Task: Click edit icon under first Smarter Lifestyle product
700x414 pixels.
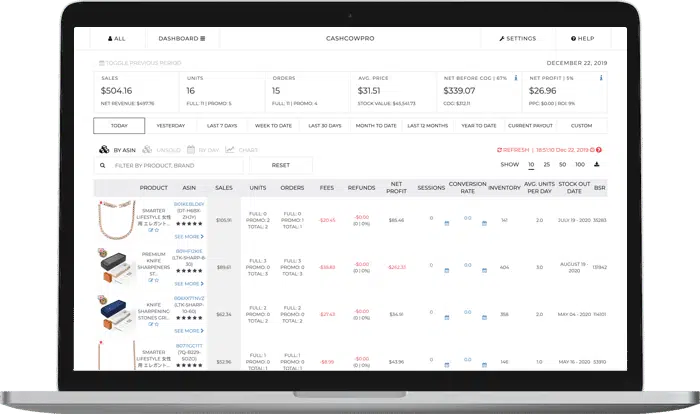Action: tap(150, 230)
